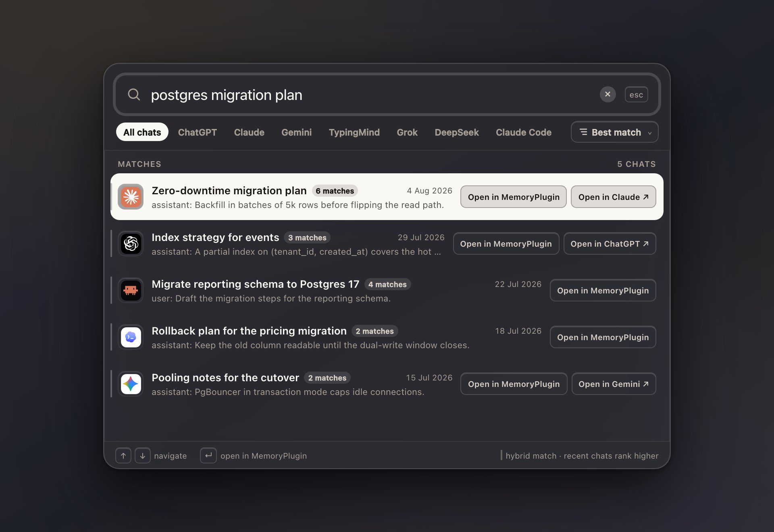Open Migrate reporting schema chat in MemoryPlugin
774x532 pixels.
(x=603, y=290)
